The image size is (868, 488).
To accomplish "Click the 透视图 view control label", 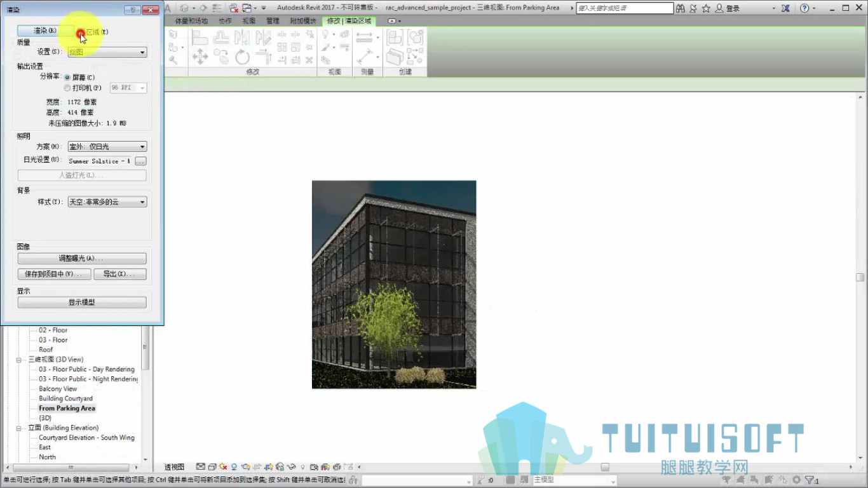I will coord(174,467).
